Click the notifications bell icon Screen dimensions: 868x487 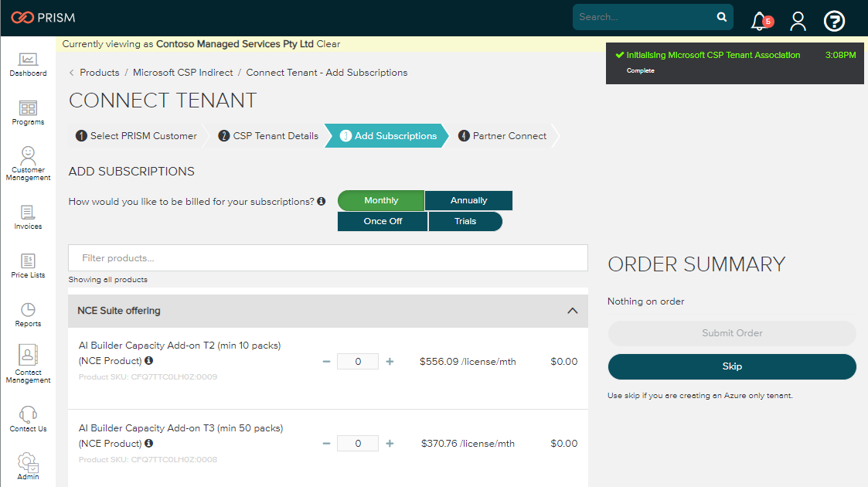[759, 21]
